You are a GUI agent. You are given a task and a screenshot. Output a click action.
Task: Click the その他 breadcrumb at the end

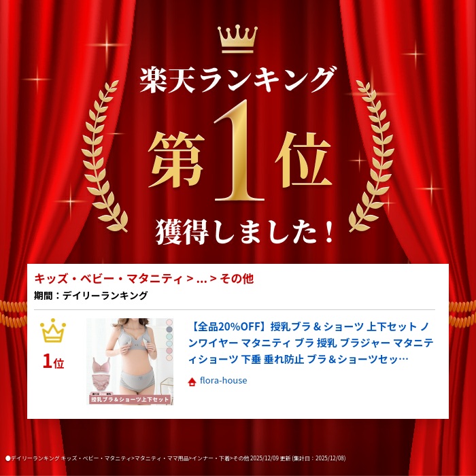[x=237, y=279]
